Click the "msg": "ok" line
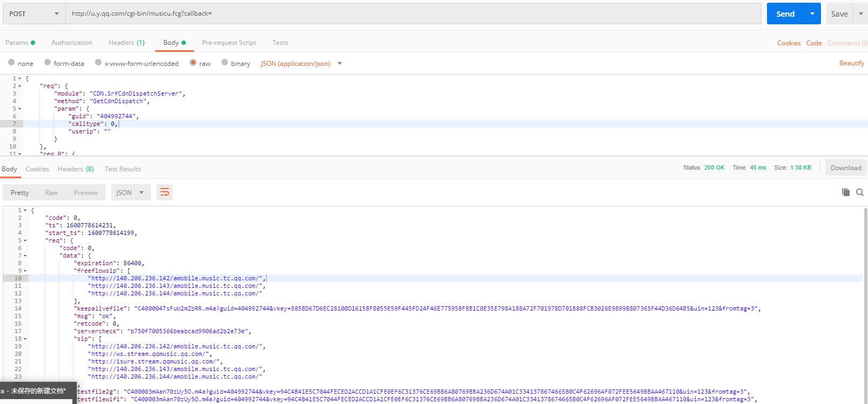Screen dimensions: 868x404 click(93, 316)
